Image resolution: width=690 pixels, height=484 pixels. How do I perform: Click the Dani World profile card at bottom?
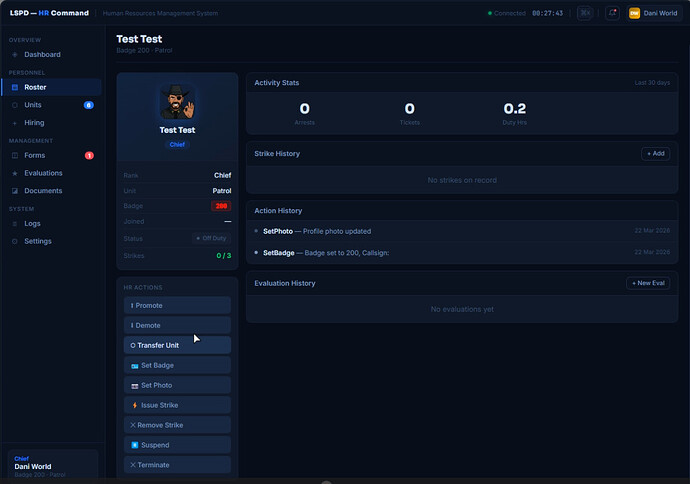tap(52, 464)
